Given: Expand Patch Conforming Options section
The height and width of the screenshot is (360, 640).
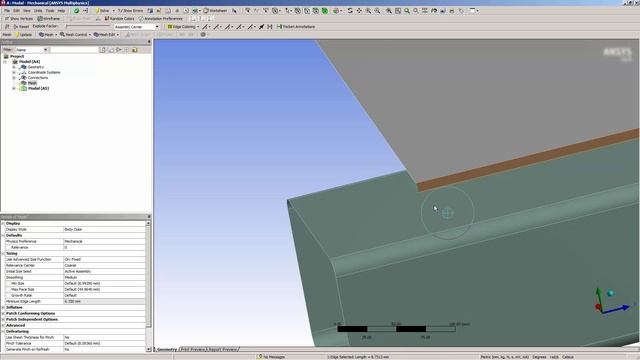Looking at the screenshot, I should coord(3,313).
